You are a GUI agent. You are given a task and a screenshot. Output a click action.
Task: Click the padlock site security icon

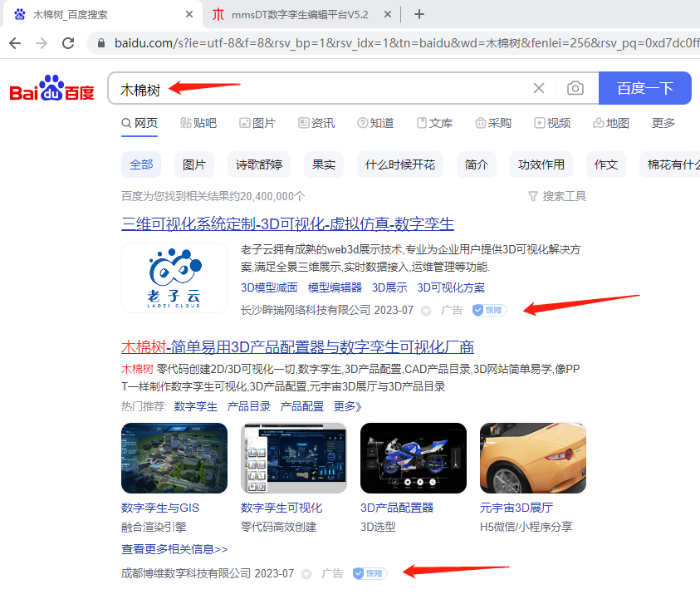101,43
